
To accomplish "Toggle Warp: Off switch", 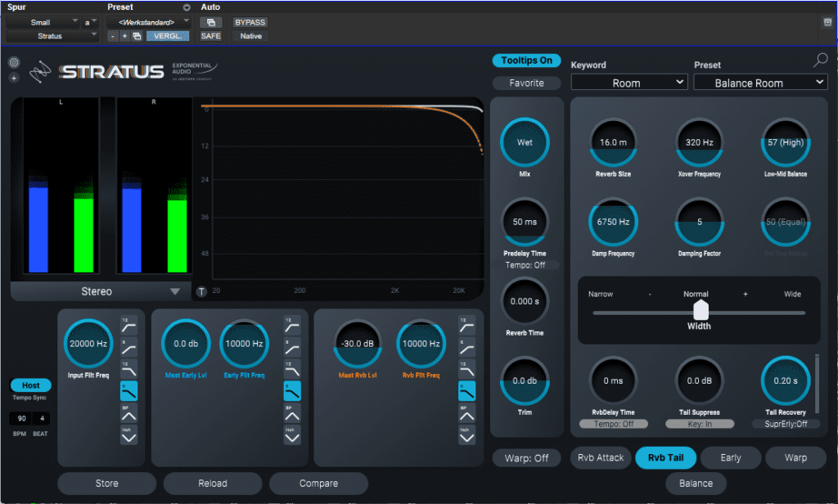I will pos(526,458).
